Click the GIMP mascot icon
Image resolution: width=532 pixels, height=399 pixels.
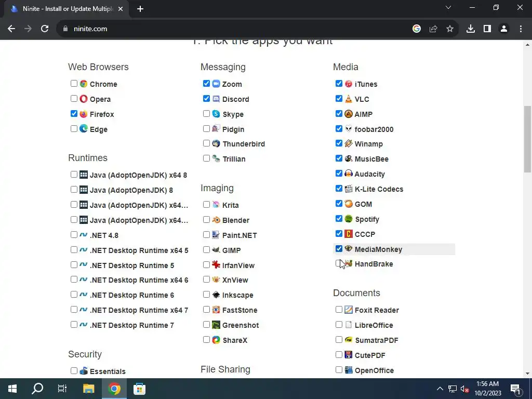216,250
